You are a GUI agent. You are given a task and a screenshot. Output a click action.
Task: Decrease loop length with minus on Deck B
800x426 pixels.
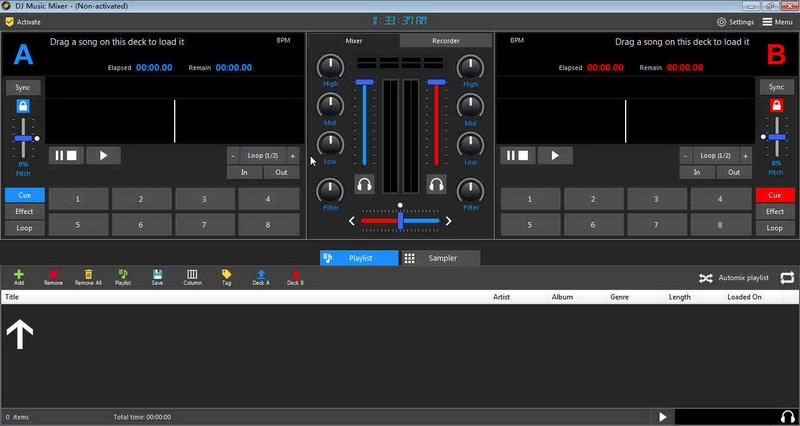[685, 156]
